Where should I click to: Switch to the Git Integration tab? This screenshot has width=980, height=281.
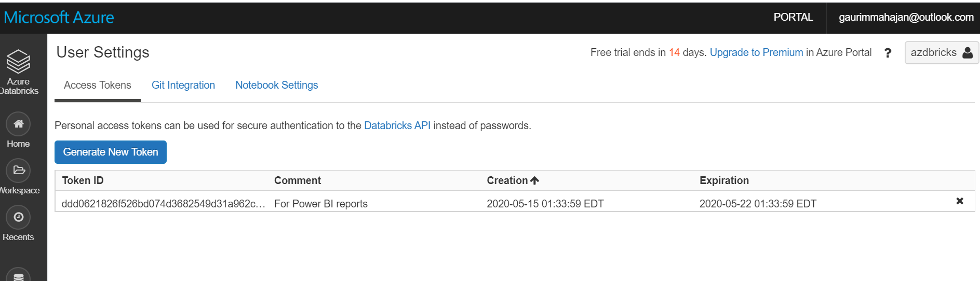(183, 85)
